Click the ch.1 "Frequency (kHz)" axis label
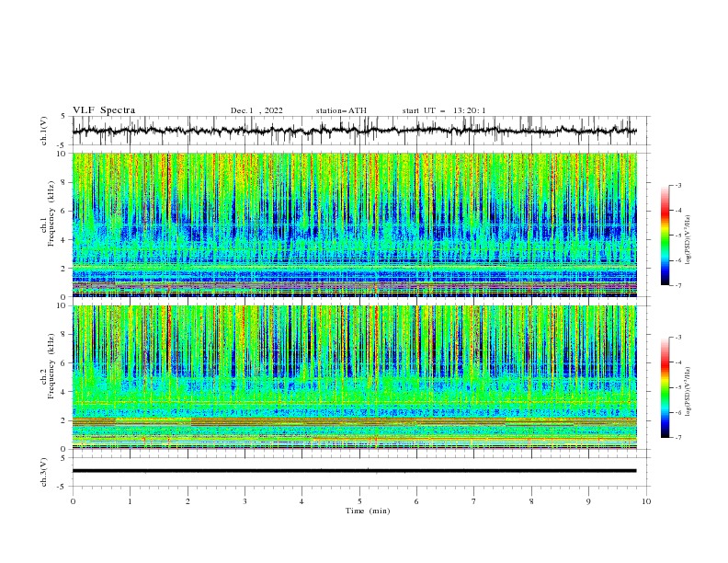 click(x=51, y=214)
